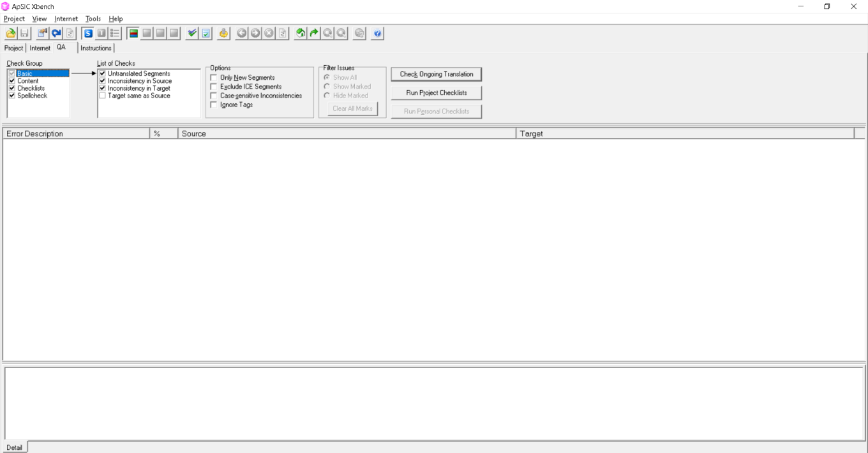Click the gray Forward arrow icon
The image size is (868, 453).
(x=255, y=33)
